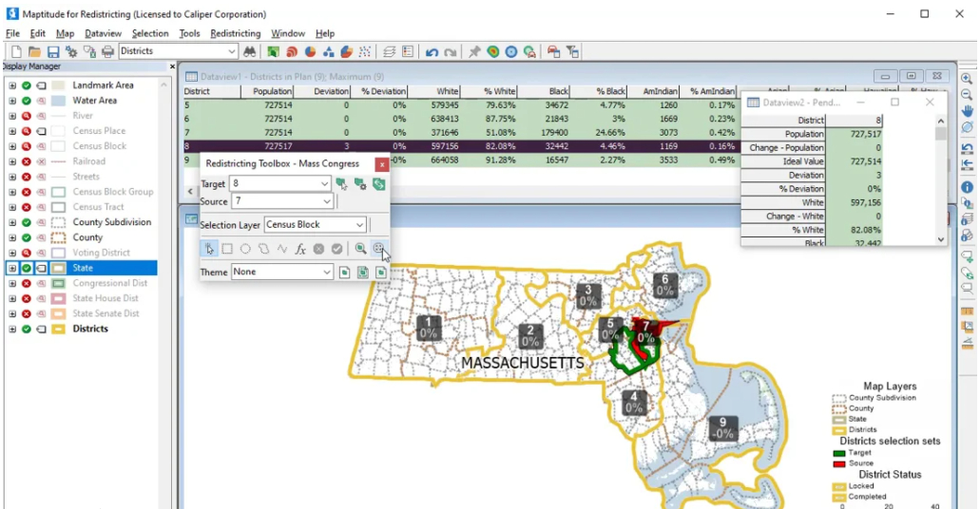
Task: Click the Undo arrow in main toolbar
Action: 432,51
